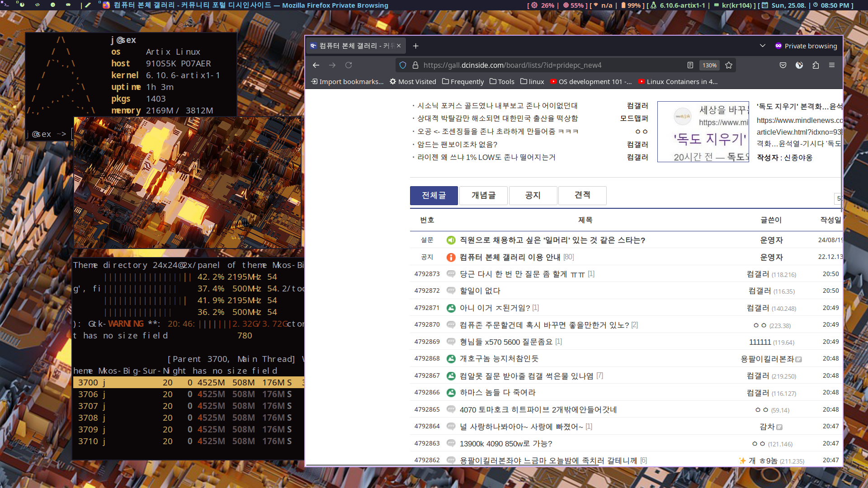Open Firefox hamburger application menu
868x488 pixels.
(832, 65)
